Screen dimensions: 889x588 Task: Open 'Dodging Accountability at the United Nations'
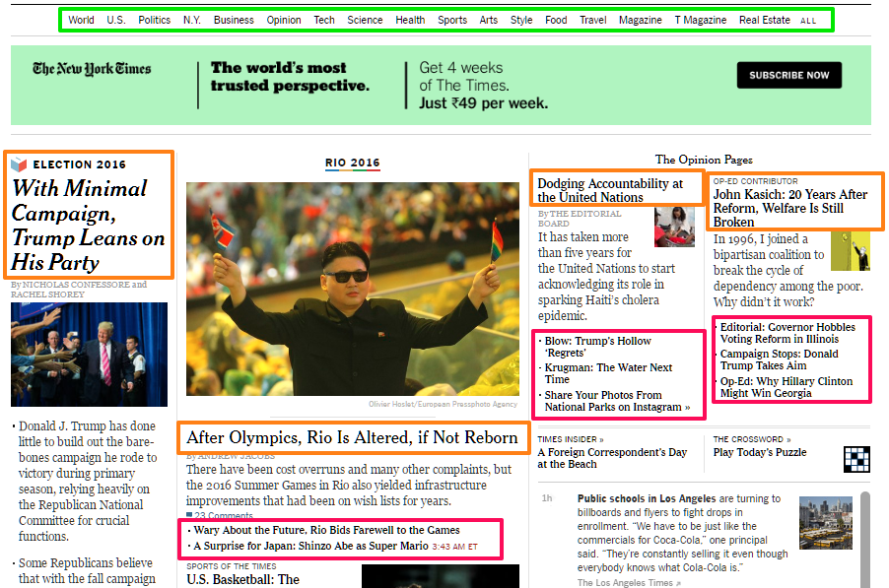(x=610, y=190)
